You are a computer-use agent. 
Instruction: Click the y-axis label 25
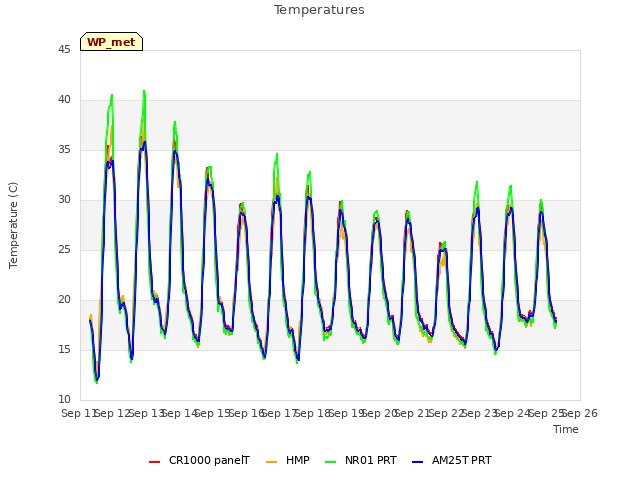tap(64, 249)
